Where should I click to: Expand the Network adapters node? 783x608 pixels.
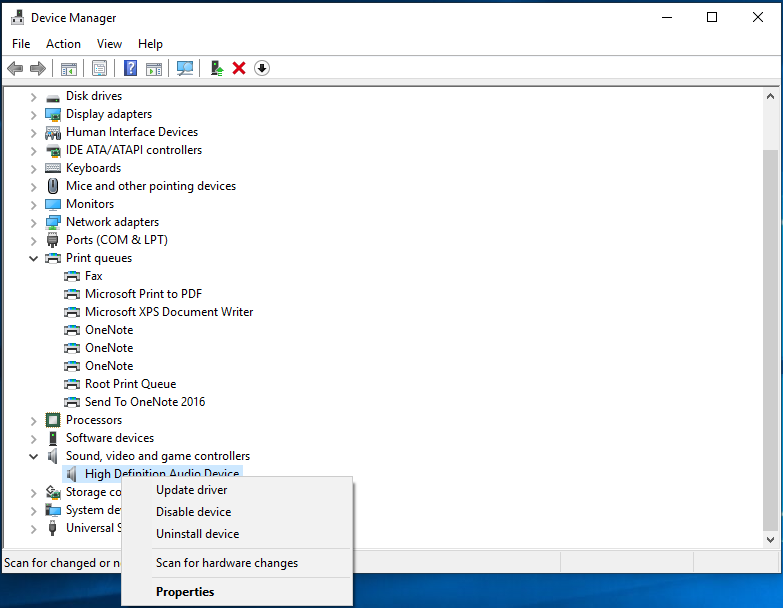point(33,223)
